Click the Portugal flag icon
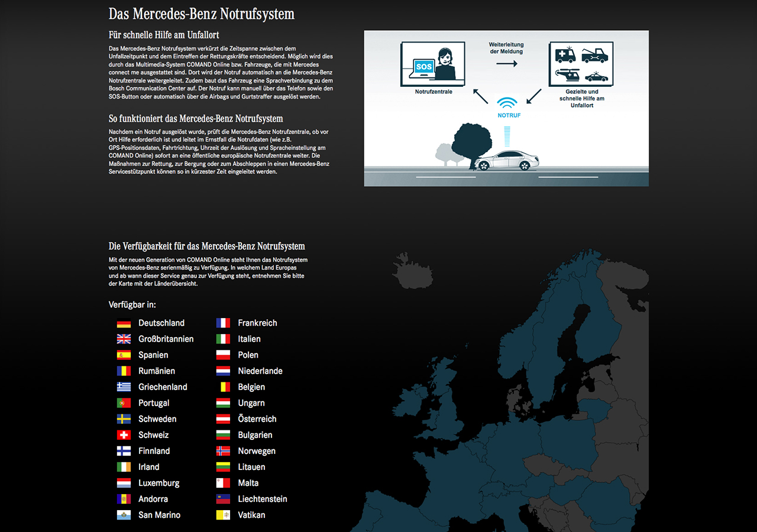The height and width of the screenshot is (532, 757). (124, 403)
